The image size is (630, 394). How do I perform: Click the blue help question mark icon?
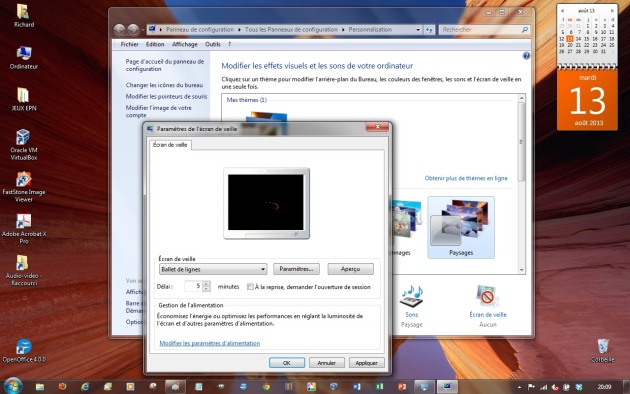coord(526,56)
